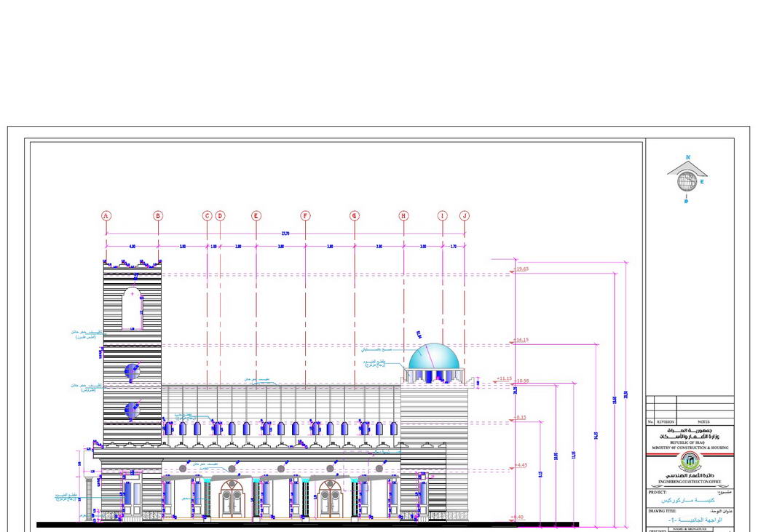Select grid bubble D
Viewport: 758px width, 532px height.
220,216
